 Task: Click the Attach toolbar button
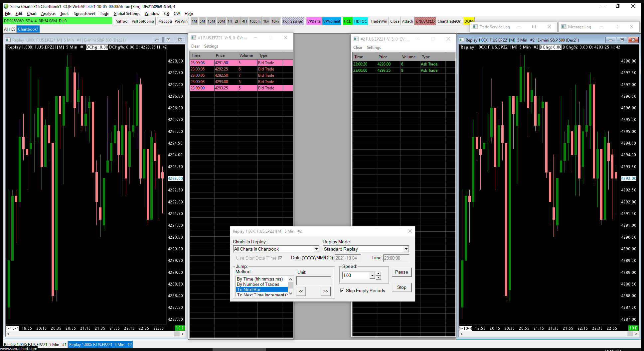pos(407,21)
